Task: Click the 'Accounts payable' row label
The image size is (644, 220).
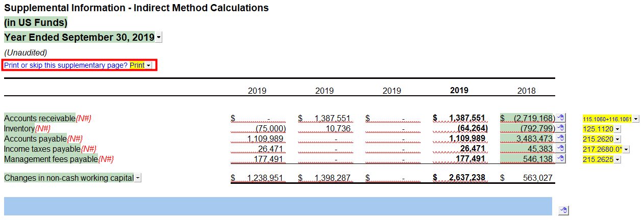Action: click(x=35, y=139)
